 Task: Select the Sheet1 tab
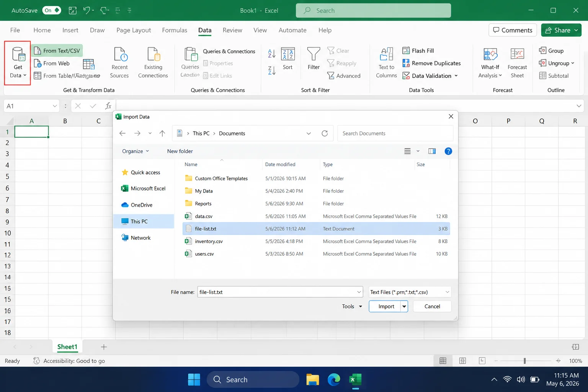tap(67, 347)
